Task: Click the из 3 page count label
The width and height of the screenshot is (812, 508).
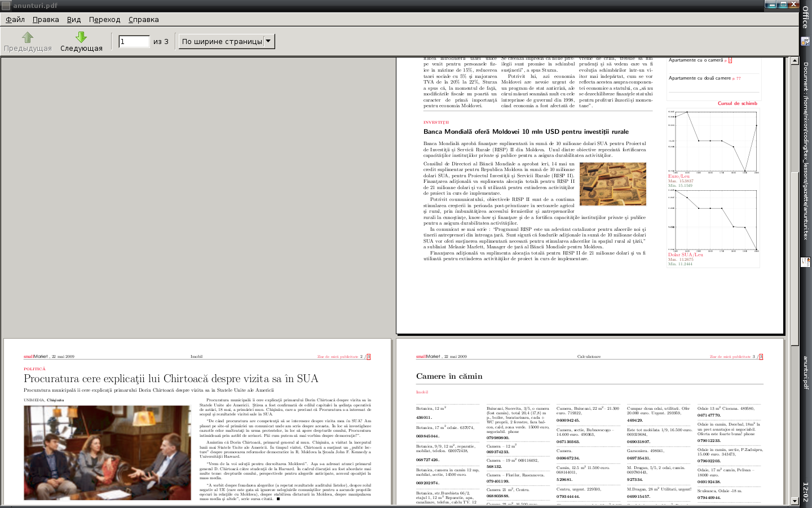Action: tap(161, 41)
